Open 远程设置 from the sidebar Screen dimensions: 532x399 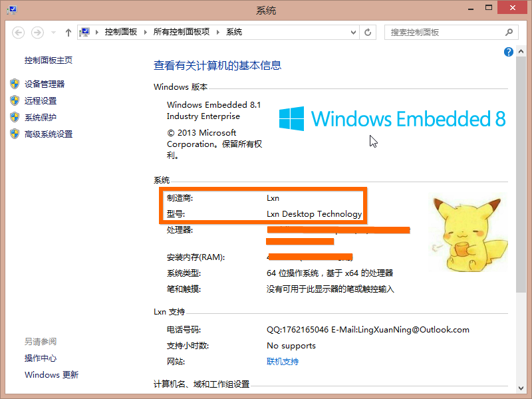tap(41, 101)
